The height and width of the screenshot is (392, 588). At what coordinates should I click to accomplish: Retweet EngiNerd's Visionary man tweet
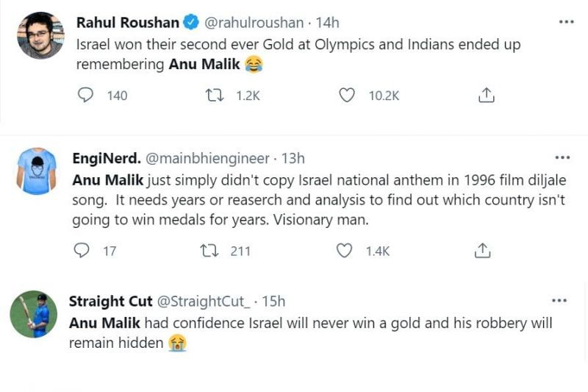(x=211, y=251)
